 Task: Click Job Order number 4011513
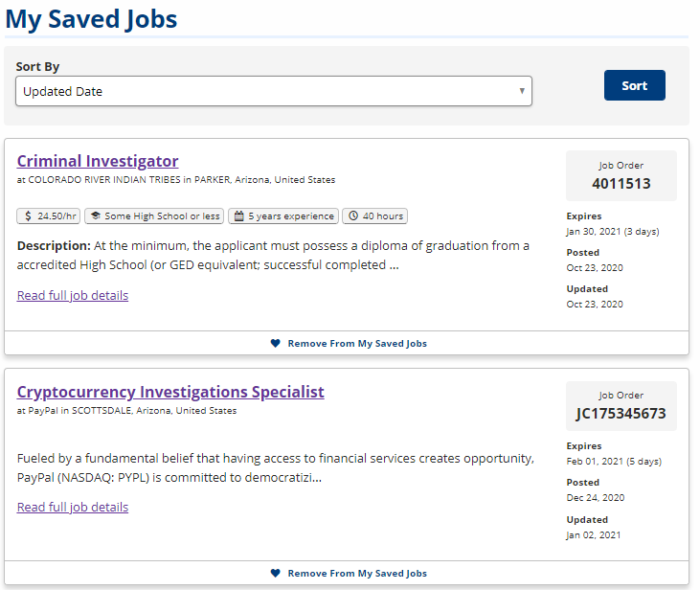621,184
